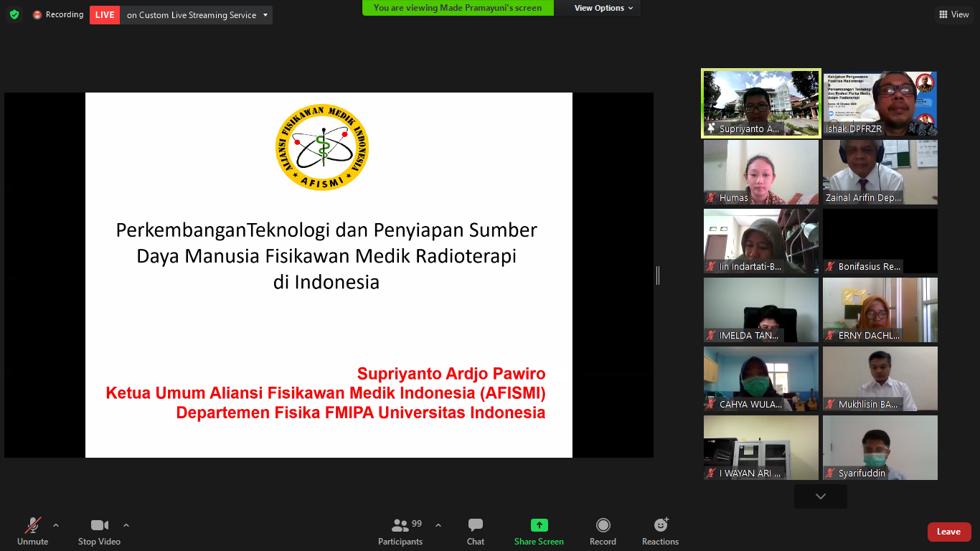Select Mukhlisin BA video thumbnail
980x551 pixels.
[x=880, y=379]
